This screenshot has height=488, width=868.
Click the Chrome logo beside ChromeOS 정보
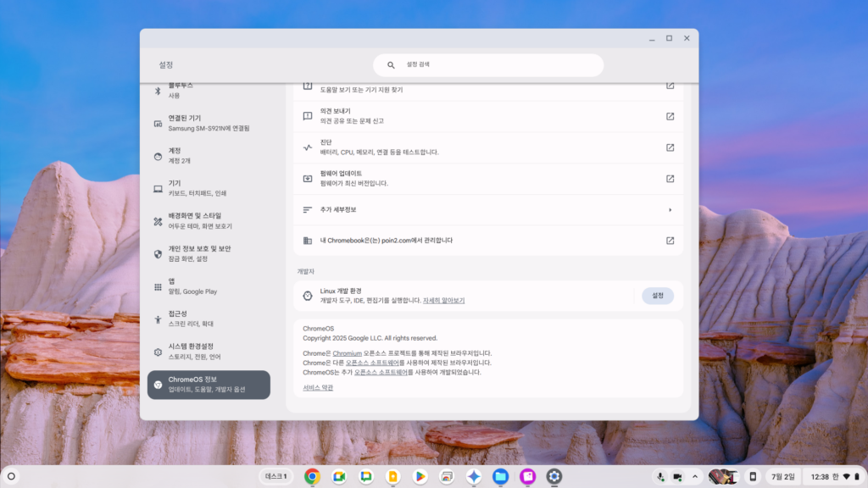point(158,385)
